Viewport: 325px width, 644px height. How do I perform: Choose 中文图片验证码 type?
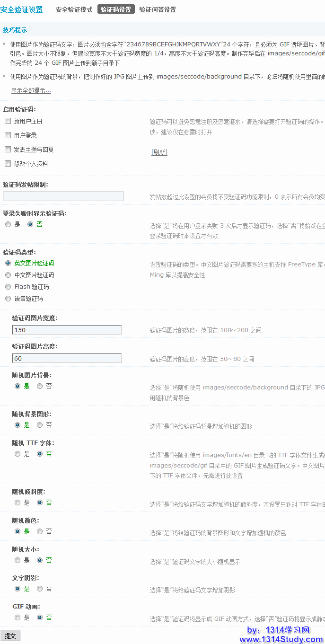point(8,275)
